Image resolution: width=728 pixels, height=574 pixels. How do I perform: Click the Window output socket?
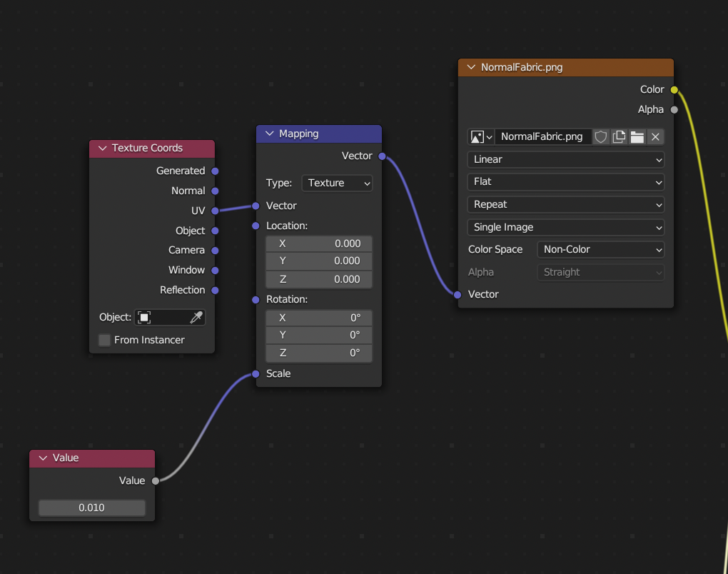click(215, 271)
